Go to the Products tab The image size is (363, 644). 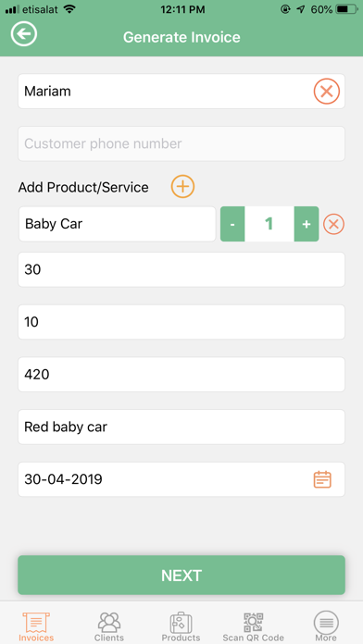[x=181, y=626]
